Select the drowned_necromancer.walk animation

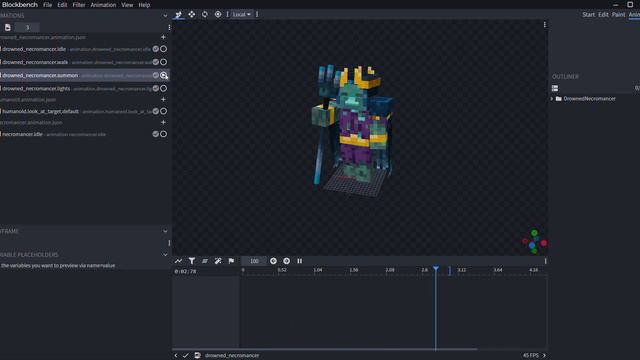pyautogui.click(x=84, y=62)
